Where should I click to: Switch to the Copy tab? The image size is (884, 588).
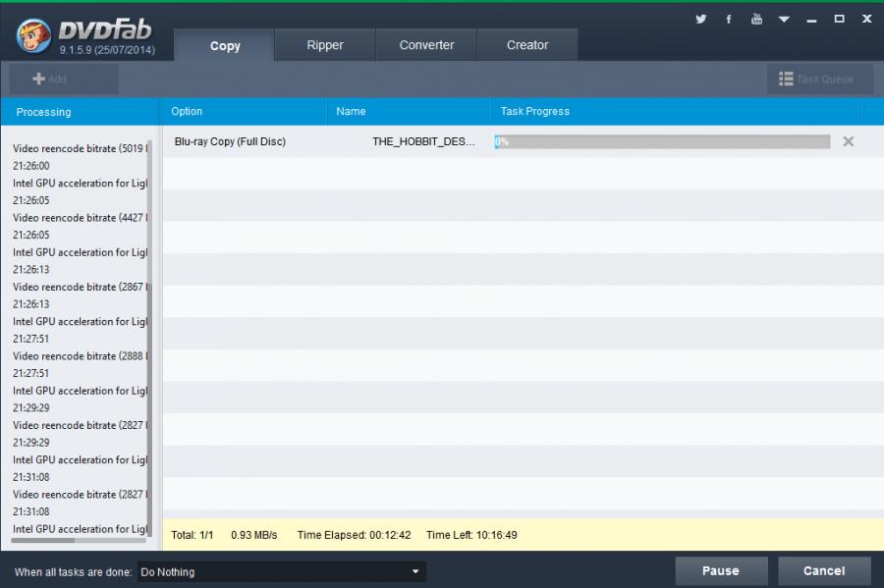pyautogui.click(x=225, y=45)
